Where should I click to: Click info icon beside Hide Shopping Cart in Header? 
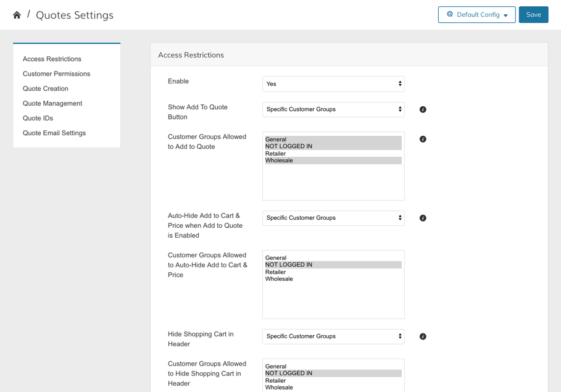[x=423, y=336]
